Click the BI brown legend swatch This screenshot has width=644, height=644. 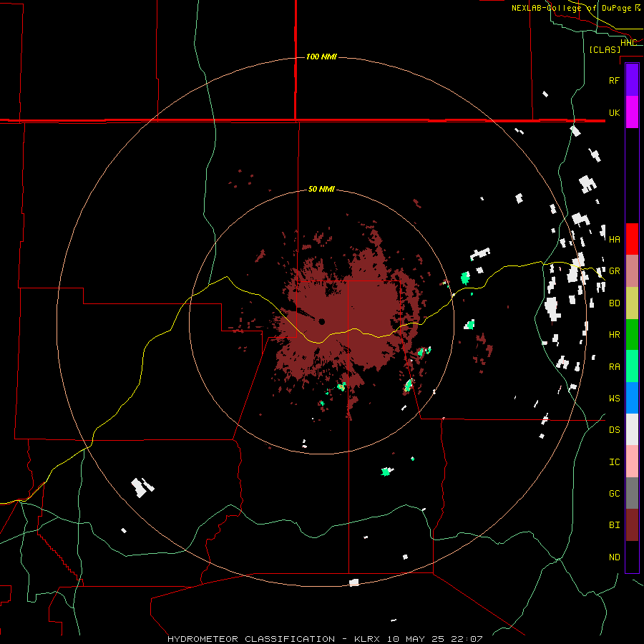click(632, 525)
